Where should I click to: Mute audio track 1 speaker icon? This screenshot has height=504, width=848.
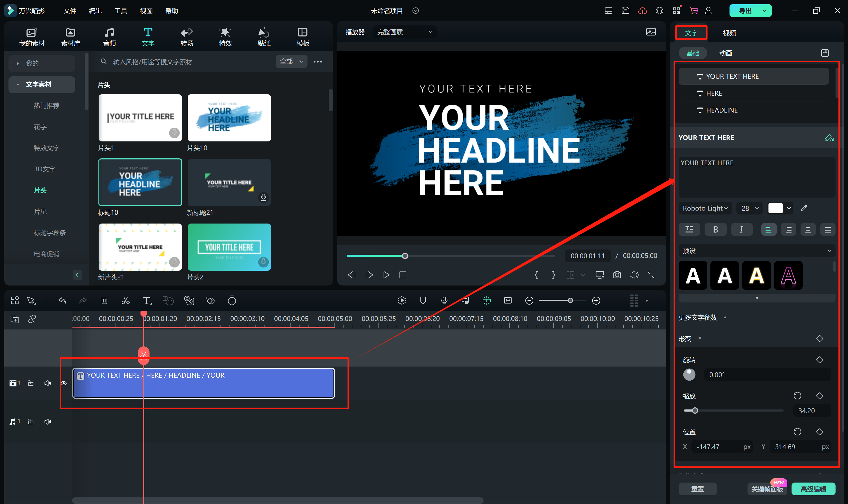pyautogui.click(x=48, y=421)
